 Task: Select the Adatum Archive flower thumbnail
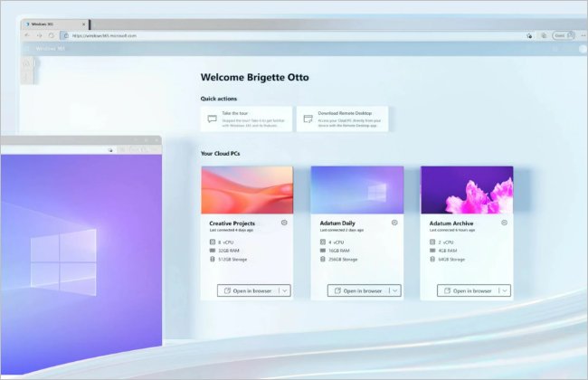pyautogui.click(x=467, y=190)
